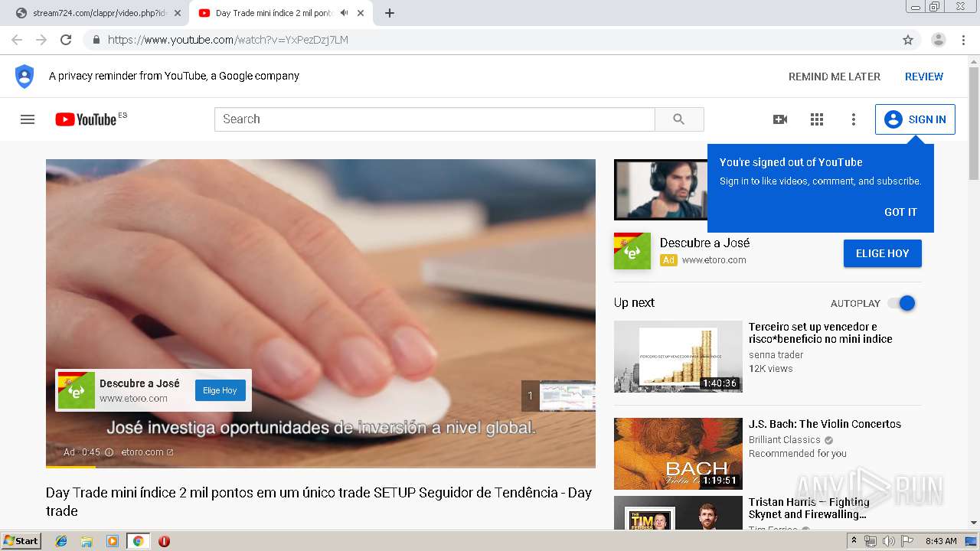Close the stream724.com tab

pos(178,13)
